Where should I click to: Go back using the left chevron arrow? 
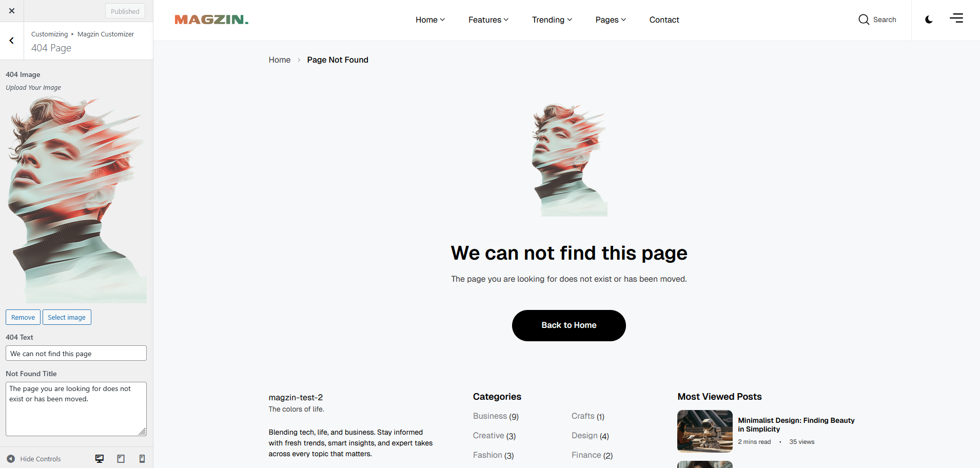[x=12, y=41]
